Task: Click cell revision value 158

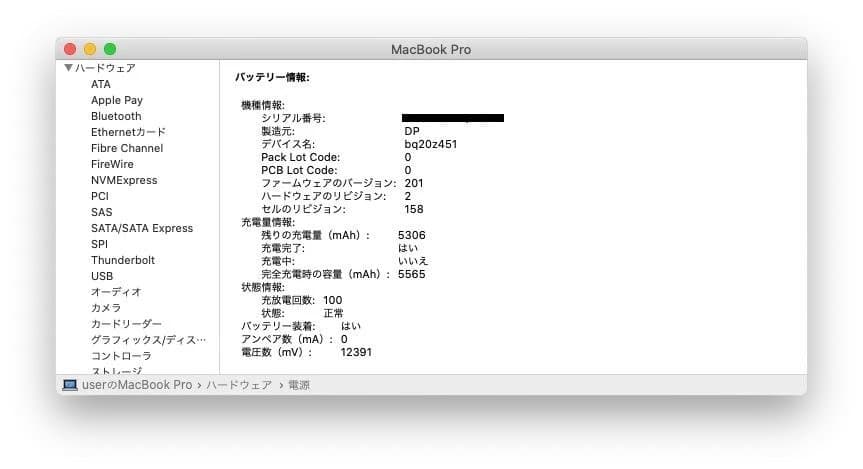Action: coord(414,209)
